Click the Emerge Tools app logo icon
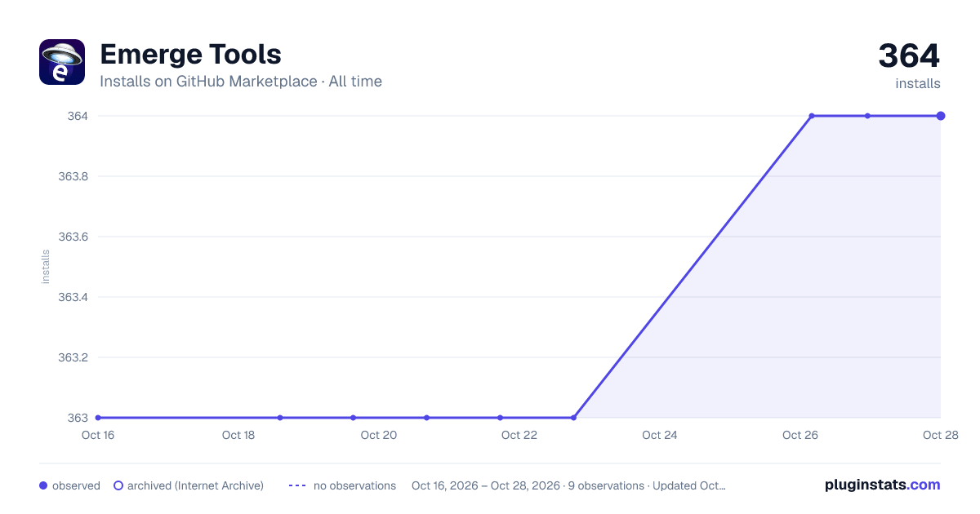 coord(62,62)
